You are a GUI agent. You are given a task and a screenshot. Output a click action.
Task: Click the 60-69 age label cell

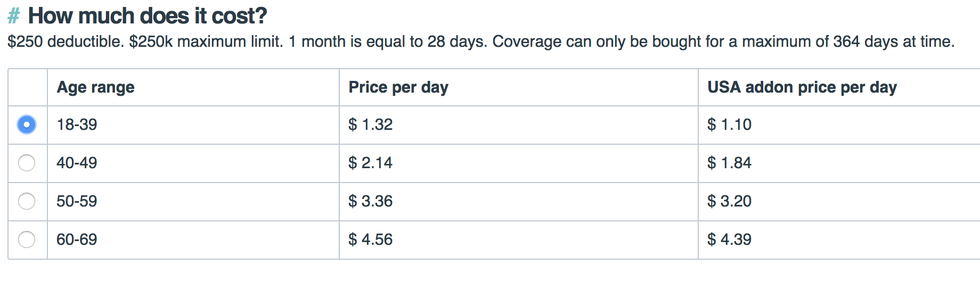pyautogui.click(x=193, y=239)
